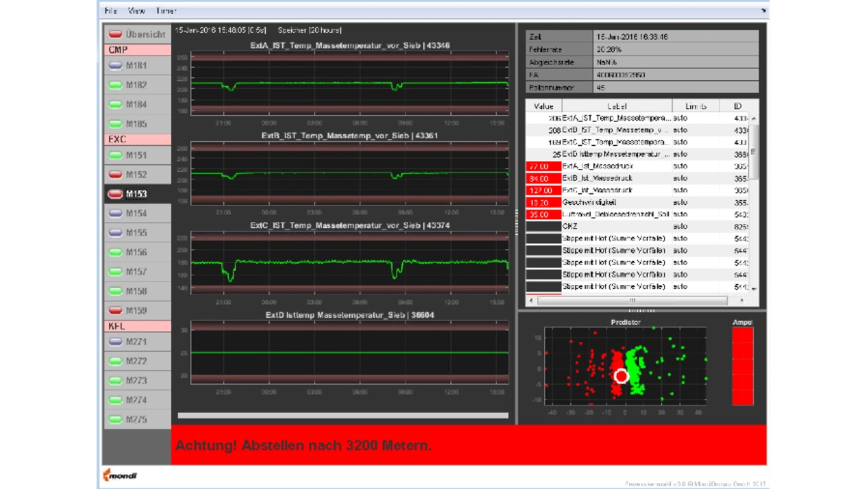Click the chart panel horizontal scrollbar
The height and width of the screenshot is (489, 868).
click(343, 415)
